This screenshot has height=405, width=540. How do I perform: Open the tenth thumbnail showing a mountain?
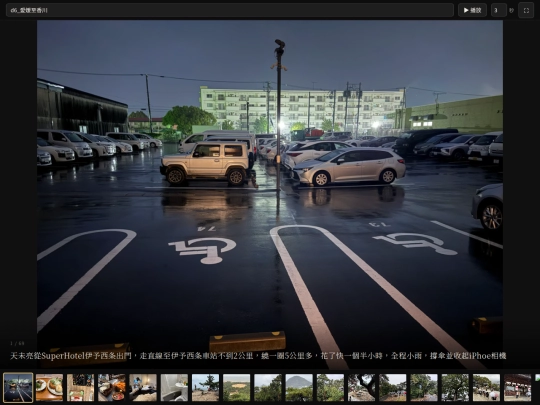click(299, 387)
